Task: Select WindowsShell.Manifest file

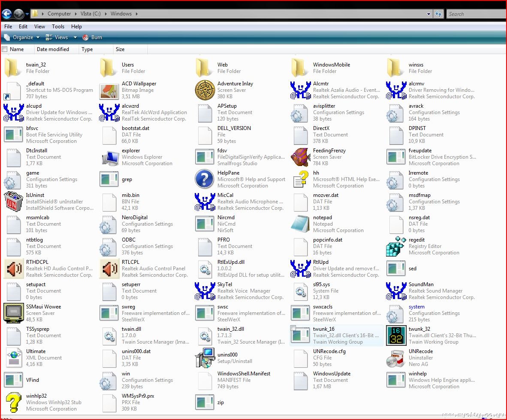Action: click(x=233, y=380)
